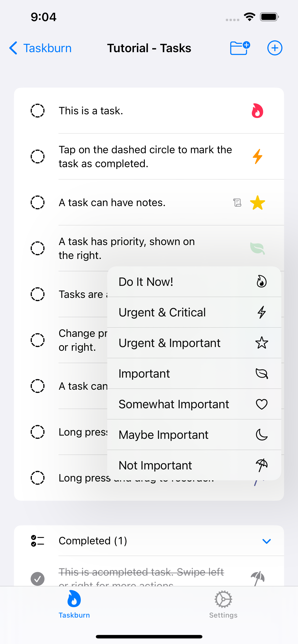298x644 pixels.
Task: Click the lightning icon for Urgent & Critical
Action: 261,312
